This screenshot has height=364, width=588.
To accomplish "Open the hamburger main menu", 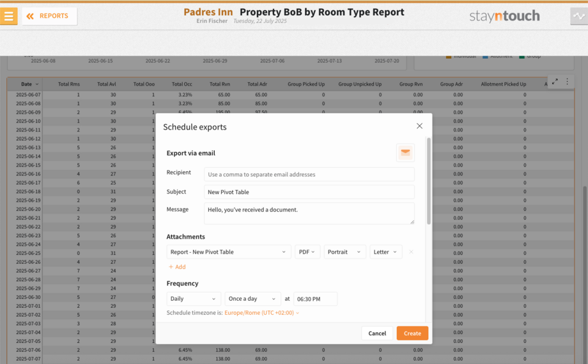I will tap(8, 16).
